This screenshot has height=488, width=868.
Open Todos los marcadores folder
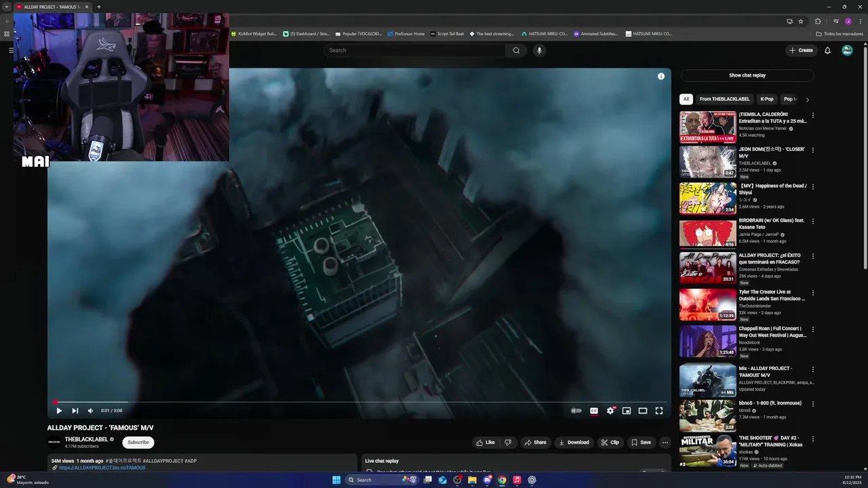(840, 33)
